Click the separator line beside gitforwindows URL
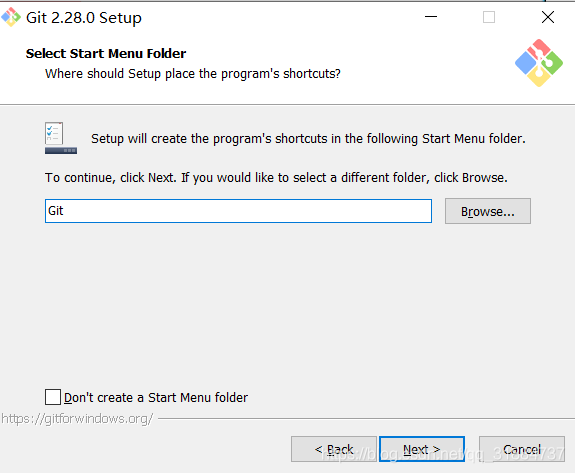This screenshot has height=473, width=575. pos(366,418)
